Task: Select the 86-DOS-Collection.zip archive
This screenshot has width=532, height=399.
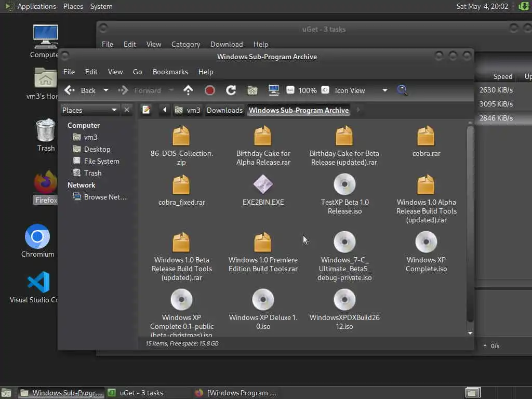Action: (x=181, y=145)
